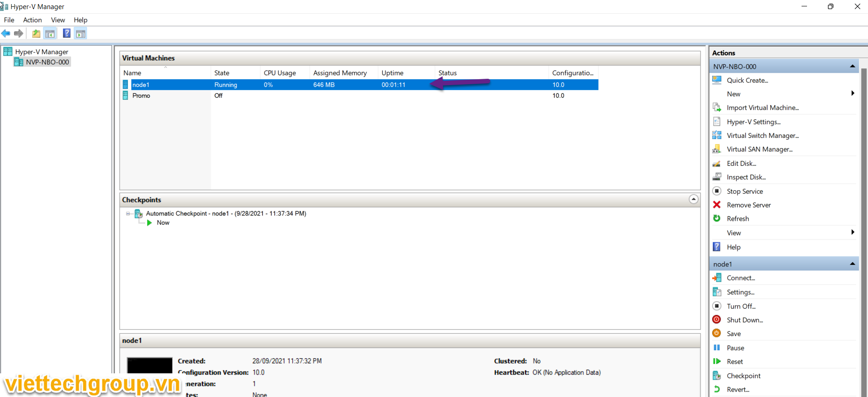Image resolution: width=868 pixels, height=397 pixels.
Task: Click the Quick Create icon
Action: (717, 80)
